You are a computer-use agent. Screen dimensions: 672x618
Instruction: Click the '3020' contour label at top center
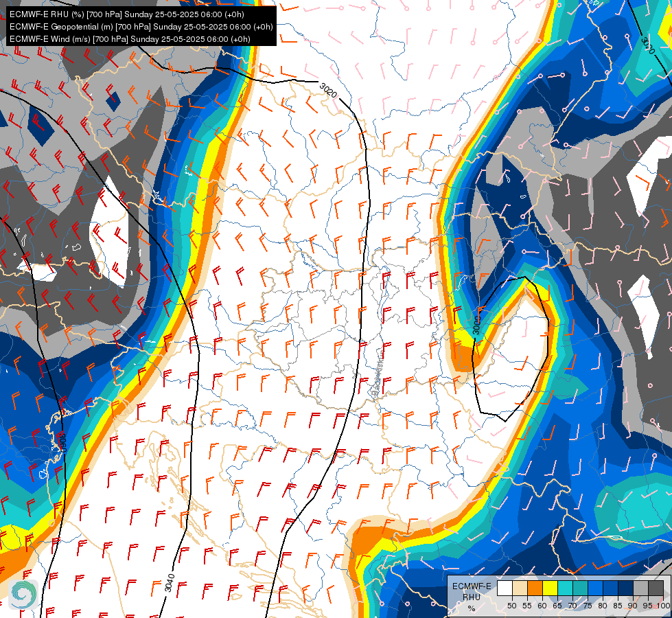[329, 90]
